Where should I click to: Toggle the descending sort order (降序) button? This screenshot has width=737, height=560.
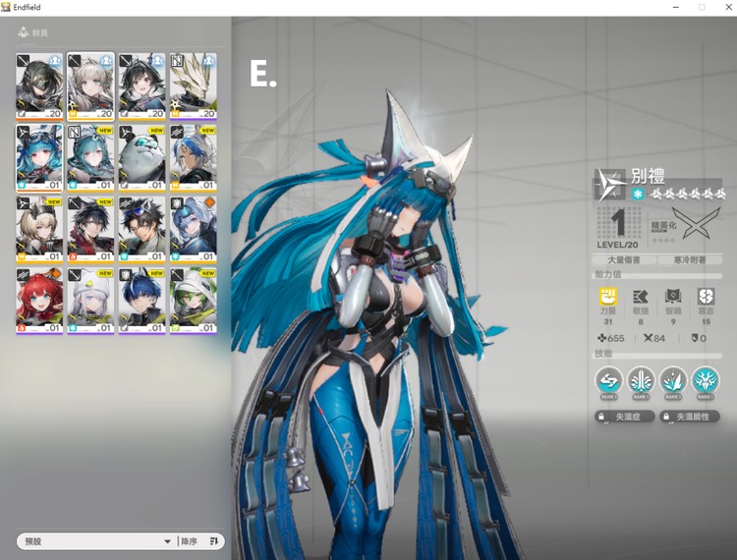[201, 541]
